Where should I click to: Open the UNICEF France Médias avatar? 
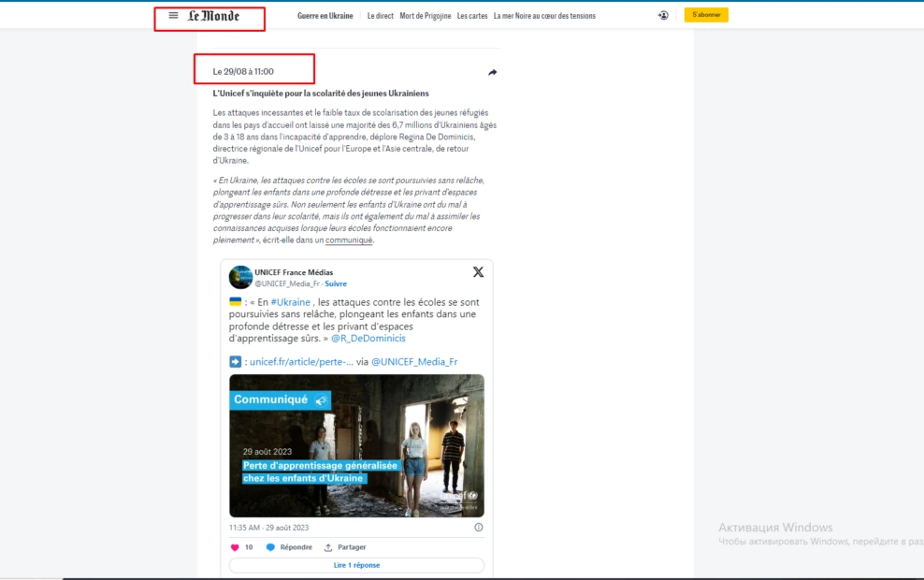[x=240, y=277]
